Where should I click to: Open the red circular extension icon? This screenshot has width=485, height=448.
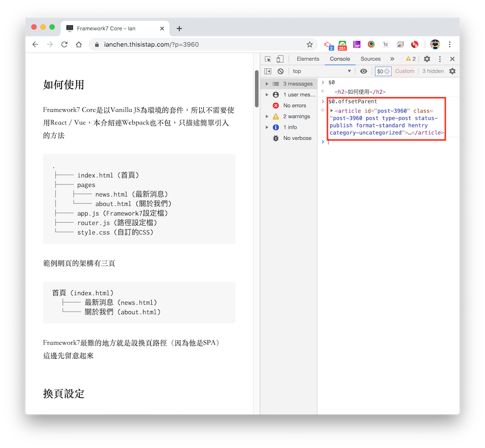coord(415,45)
